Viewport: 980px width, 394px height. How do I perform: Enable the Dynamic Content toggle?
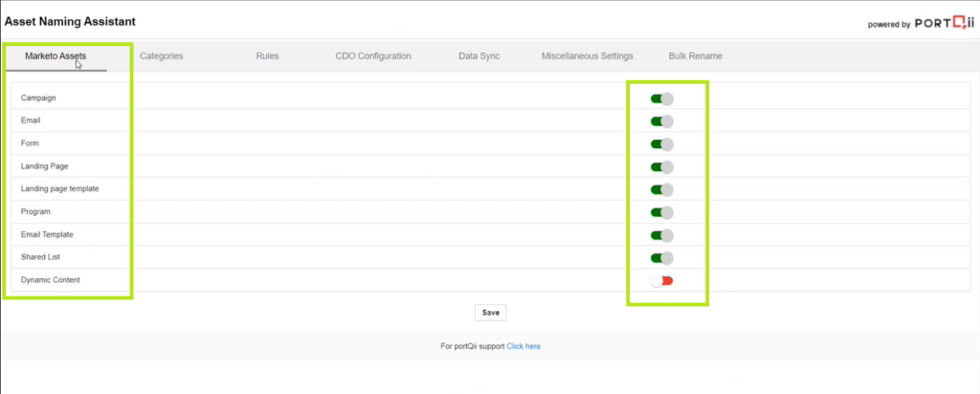tap(662, 281)
